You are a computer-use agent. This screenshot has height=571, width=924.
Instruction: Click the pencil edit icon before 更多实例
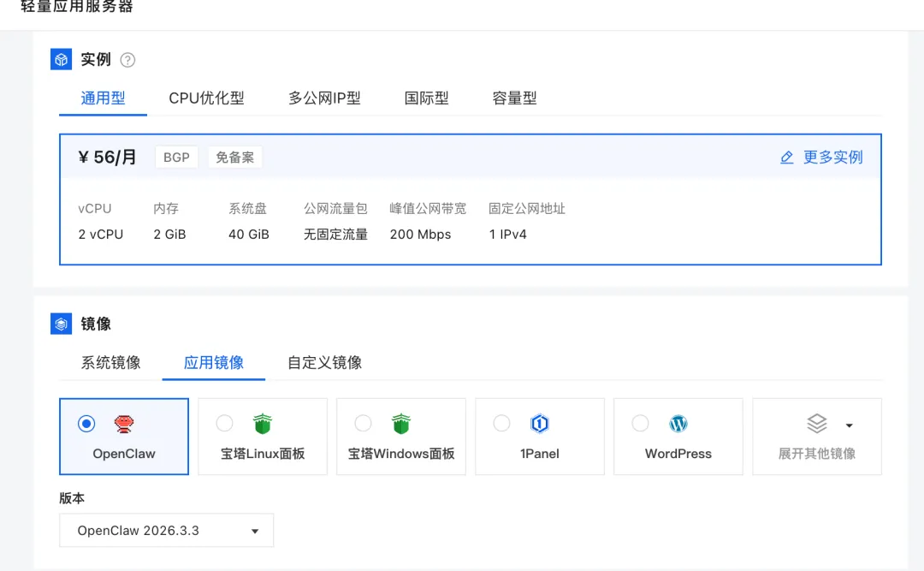click(787, 158)
